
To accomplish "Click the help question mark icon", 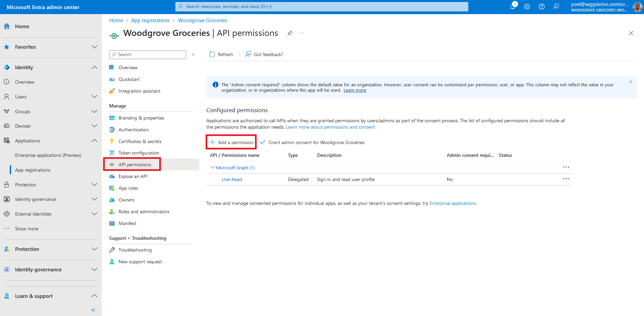I will tap(542, 7).
